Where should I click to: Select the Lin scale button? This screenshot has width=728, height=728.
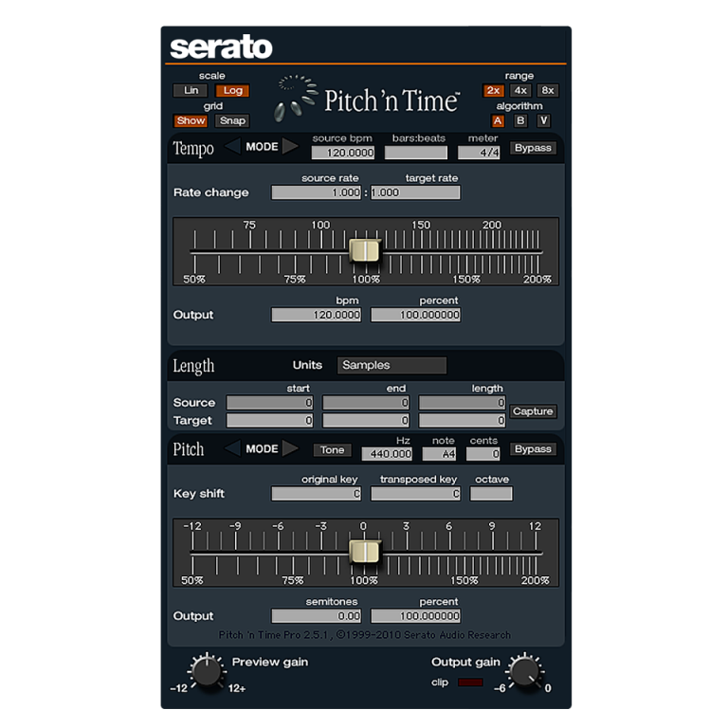tap(191, 90)
